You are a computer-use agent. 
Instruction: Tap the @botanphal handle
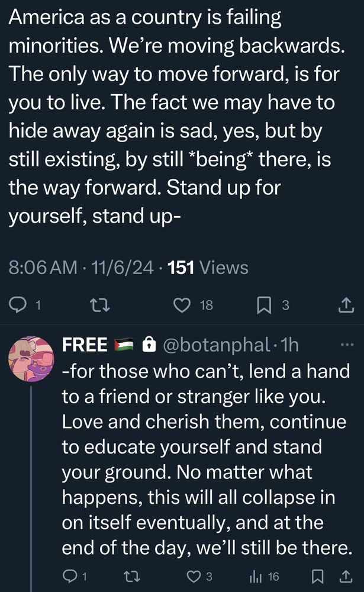point(216,345)
